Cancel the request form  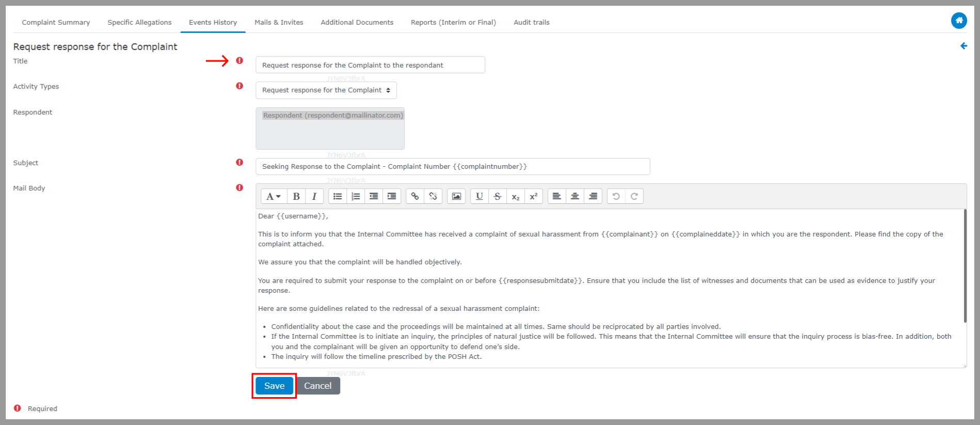tap(317, 386)
